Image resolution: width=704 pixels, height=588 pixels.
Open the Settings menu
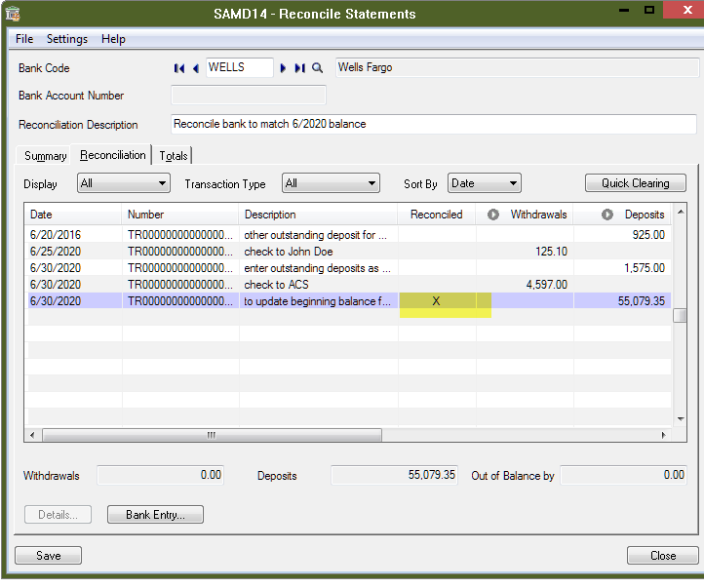[67, 39]
